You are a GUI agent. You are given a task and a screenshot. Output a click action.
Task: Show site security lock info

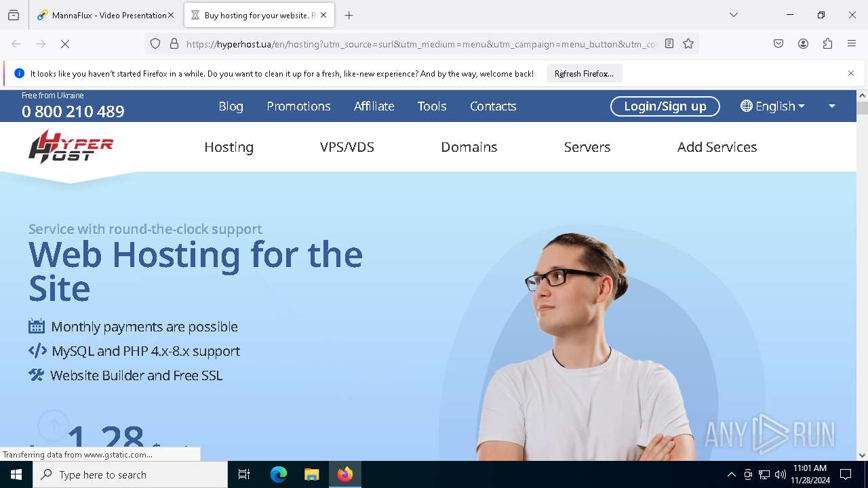(x=174, y=44)
